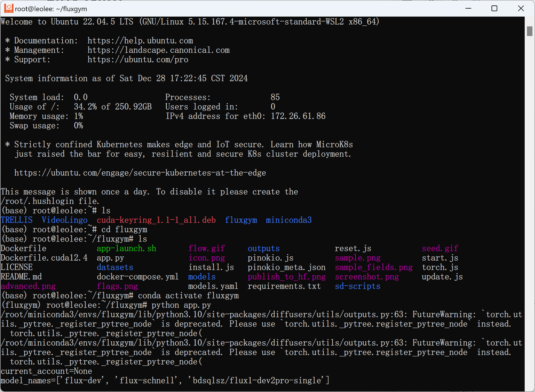
Task: Click the sample.png file name
Action: 358,258
